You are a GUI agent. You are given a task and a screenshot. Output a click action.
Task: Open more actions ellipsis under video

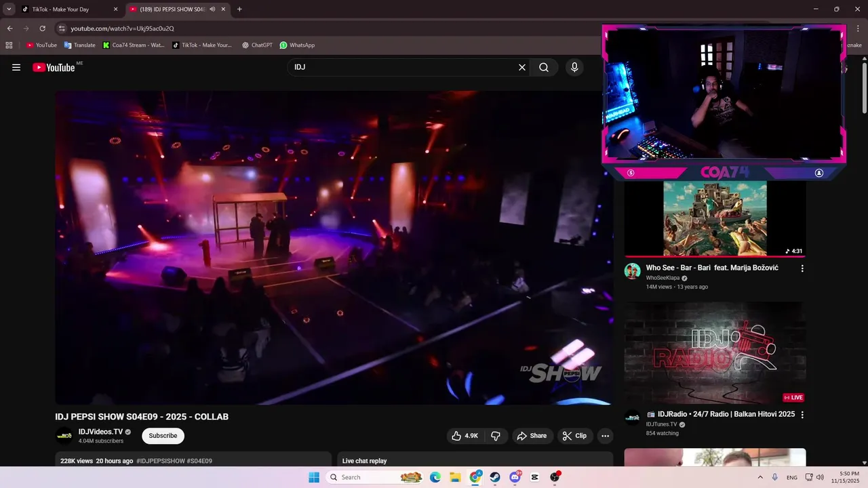point(606,436)
